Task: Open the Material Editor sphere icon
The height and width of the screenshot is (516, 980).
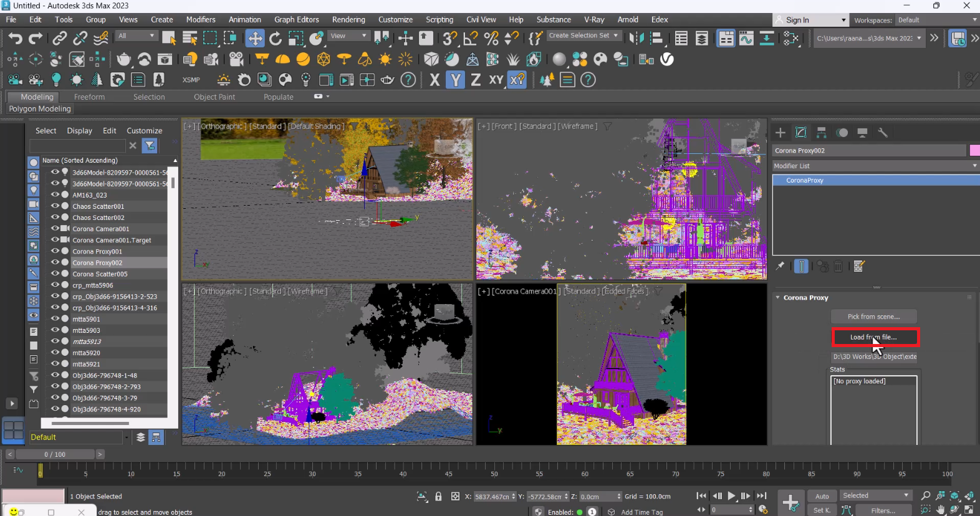Action: 559,59
